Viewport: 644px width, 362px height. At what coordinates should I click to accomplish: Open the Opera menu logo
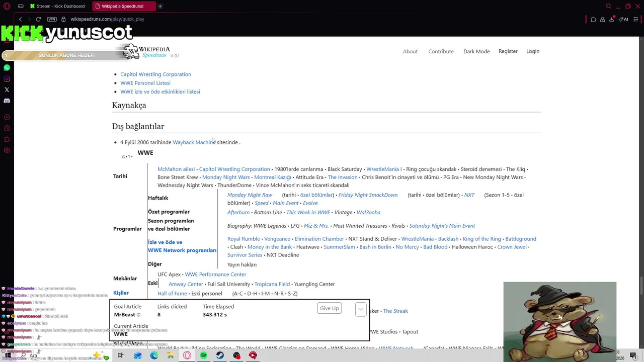(7, 7)
